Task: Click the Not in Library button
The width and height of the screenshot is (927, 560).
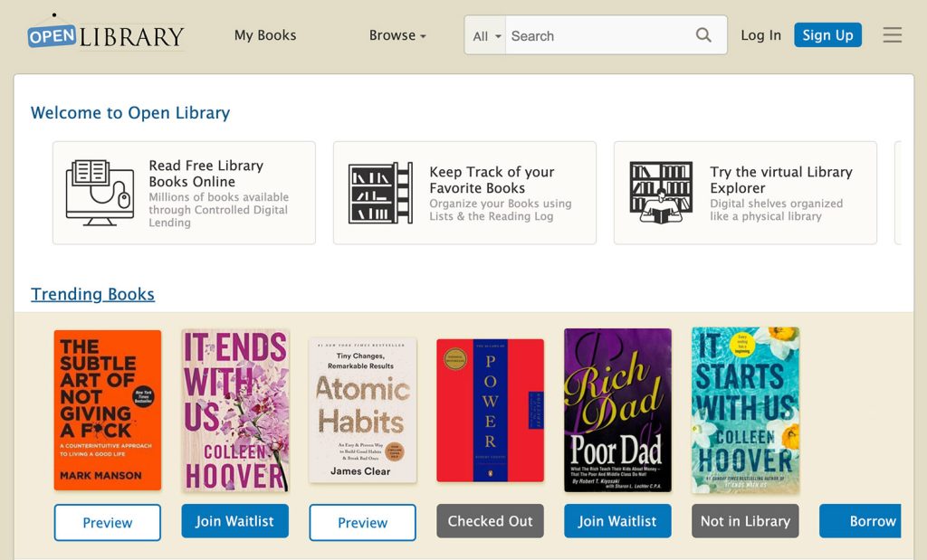Action: [746, 521]
